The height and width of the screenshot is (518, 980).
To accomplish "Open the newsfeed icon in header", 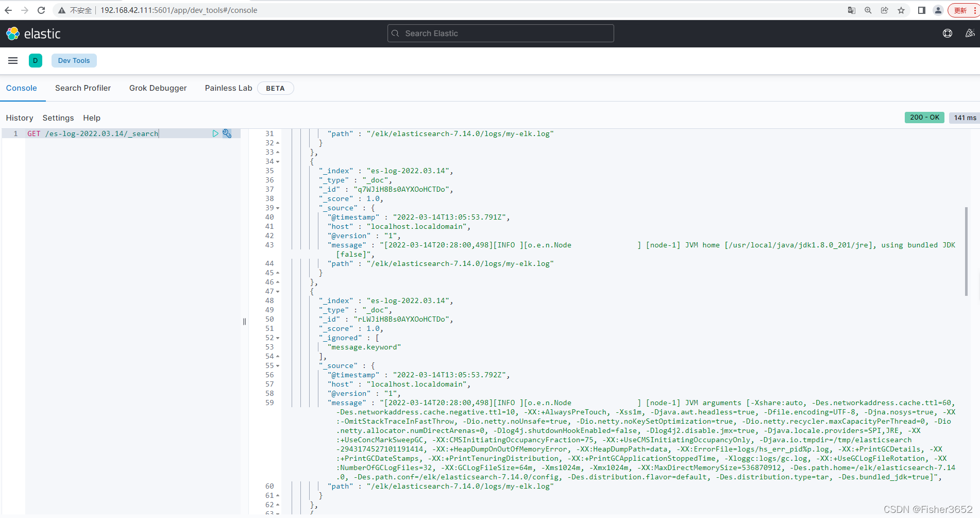I will 970,34.
